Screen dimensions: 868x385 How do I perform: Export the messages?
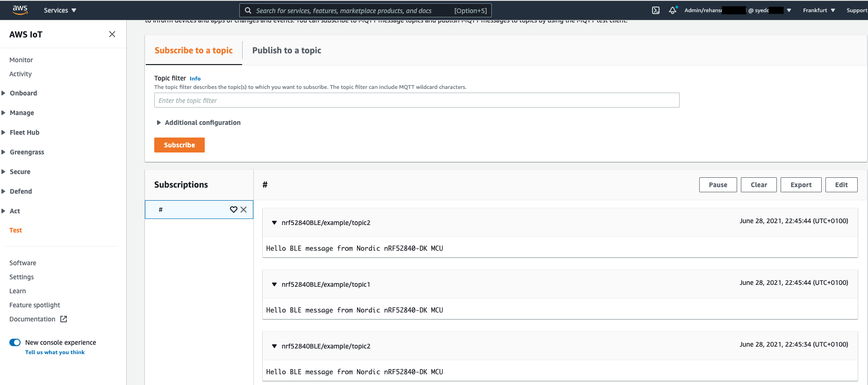click(x=801, y=185)
